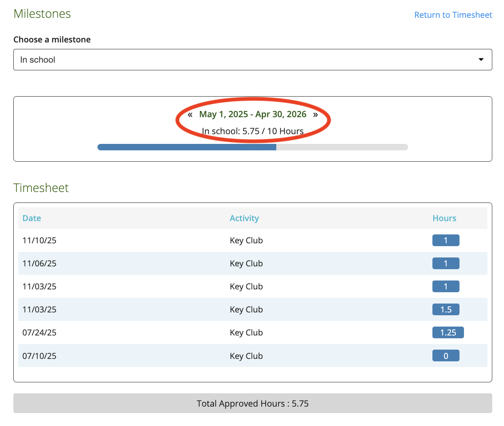
Task: Click the hours badge for 11/10/25
Action: pyautogui.click(x=446, y=240)
